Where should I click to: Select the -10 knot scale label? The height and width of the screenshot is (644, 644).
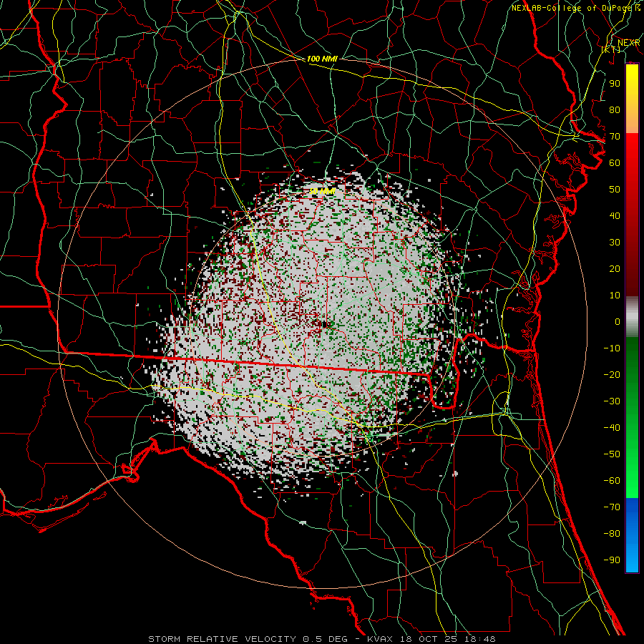pyautogui.click(x=612, y=348)
